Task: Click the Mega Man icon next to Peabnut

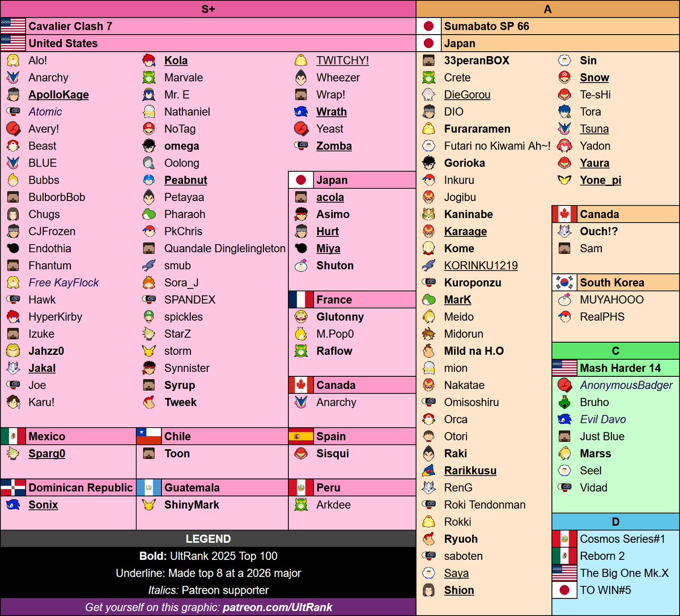Action: tap(148, 180)
